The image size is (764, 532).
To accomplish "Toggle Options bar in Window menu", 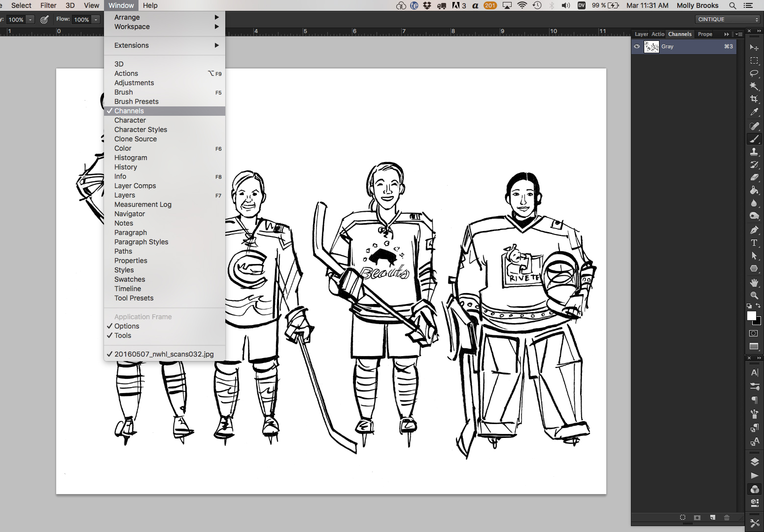I will tap(165, 326).
